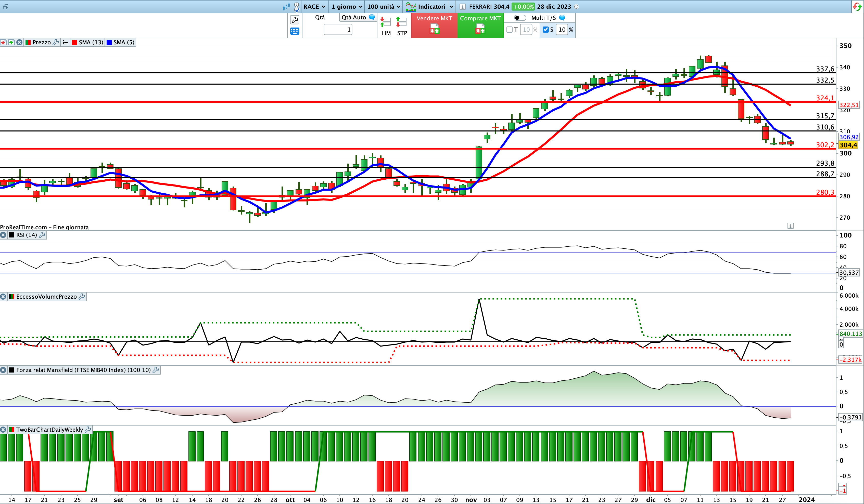This screenshot has height=504, width=864.
Task: Open the 100 unità dropdown
Action: click(x=384, y=7)
